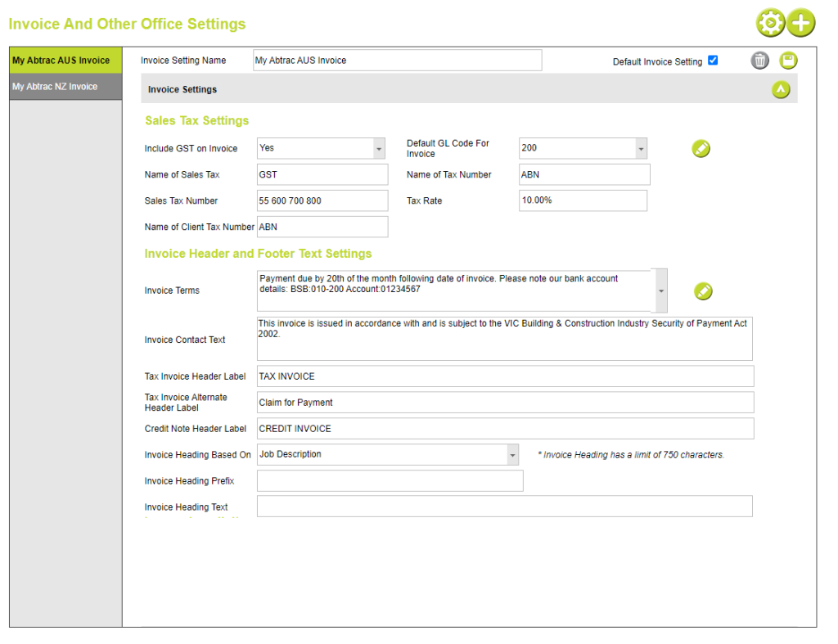The height and width of the screenshot is (644, 838).
Task: Collapse the Invoice Settings section
Action: [781, 88]
